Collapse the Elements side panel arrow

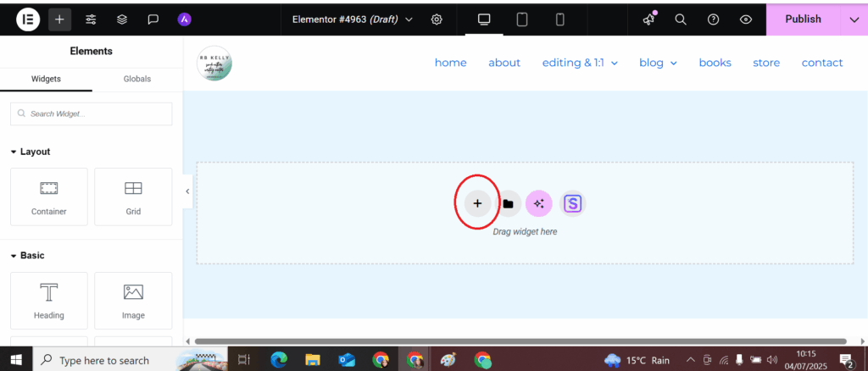pyautogui.click(x=187, y=191)
